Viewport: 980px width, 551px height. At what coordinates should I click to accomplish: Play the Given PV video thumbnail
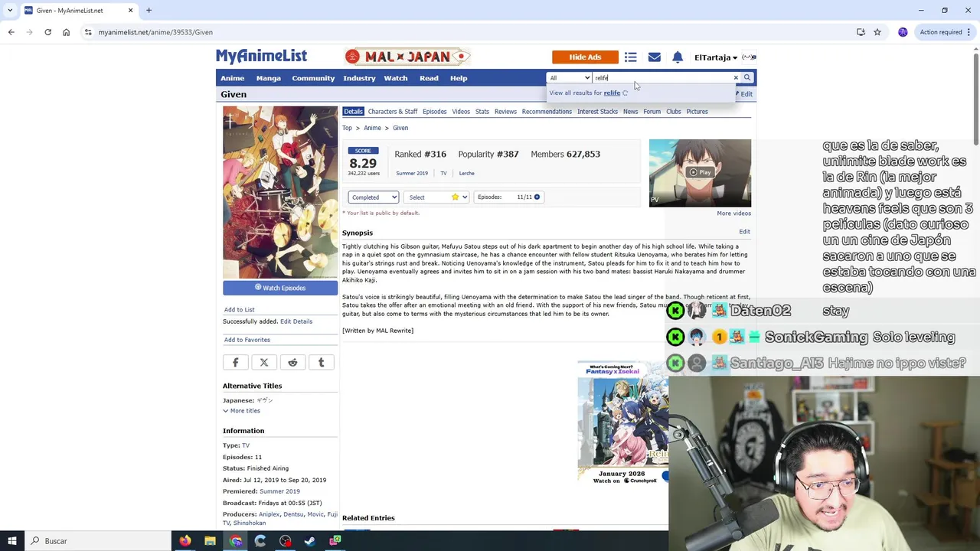pyautogui.click(x=700, y=173)
